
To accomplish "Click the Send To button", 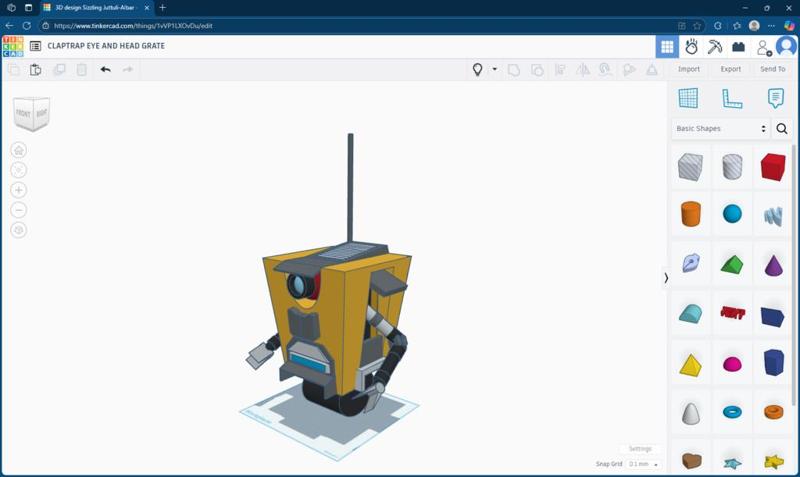I will coord(772,69).
